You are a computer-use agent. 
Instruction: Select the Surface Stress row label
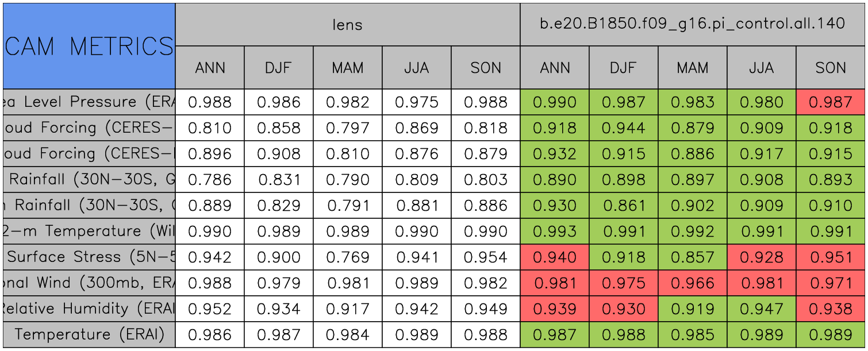coord(89,257)
